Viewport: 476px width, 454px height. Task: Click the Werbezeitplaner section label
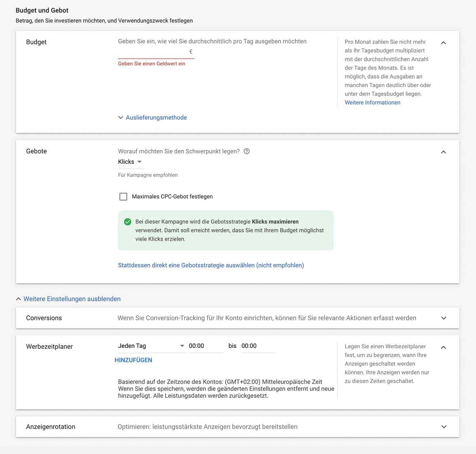49,347
